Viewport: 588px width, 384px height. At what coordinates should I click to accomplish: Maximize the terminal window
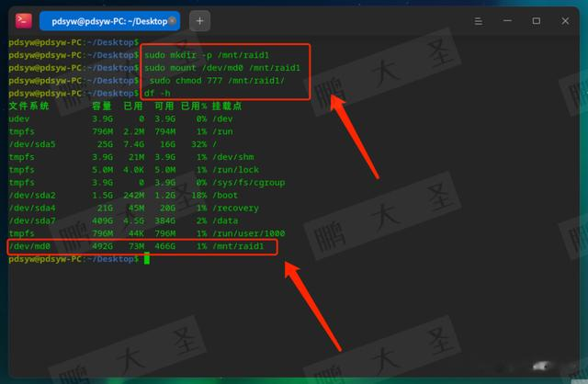pos(537,21)
